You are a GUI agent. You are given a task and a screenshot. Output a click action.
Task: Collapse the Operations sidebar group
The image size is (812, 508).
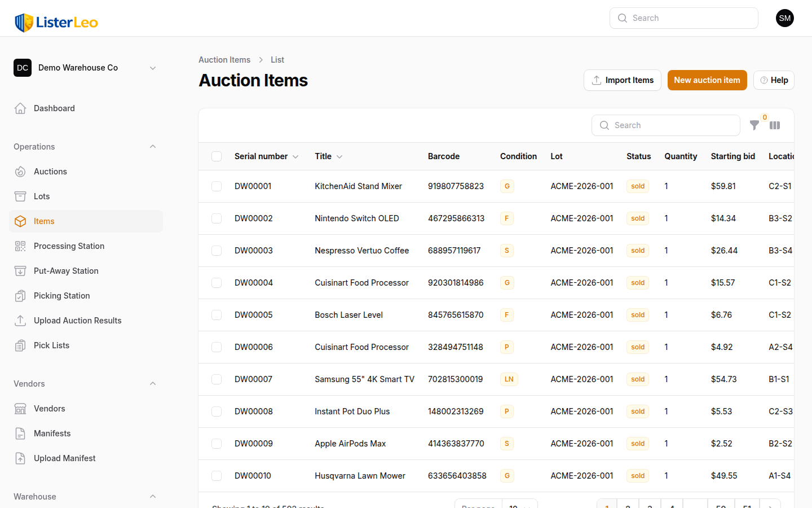tap(152, 147)
